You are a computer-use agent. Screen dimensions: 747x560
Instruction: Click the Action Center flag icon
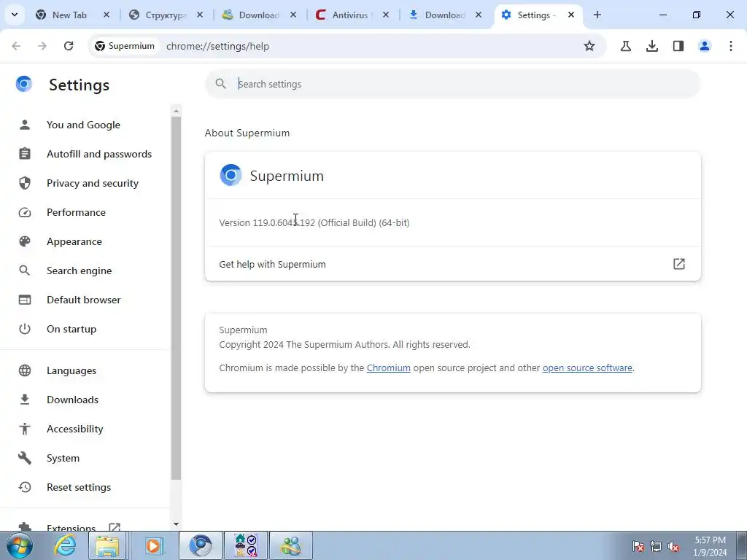coord(638,546)
